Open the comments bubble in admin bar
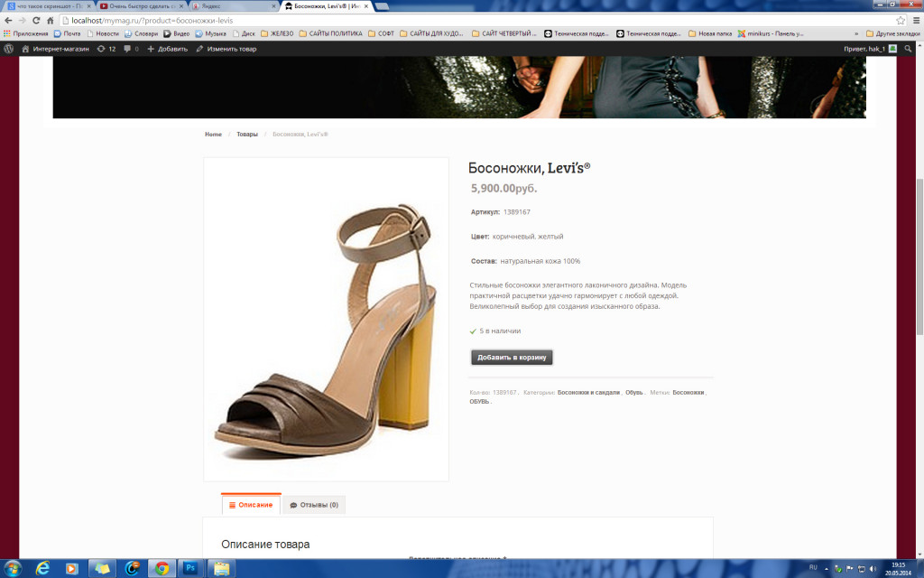This screenshot has width=924, height=578. [132, 49]
